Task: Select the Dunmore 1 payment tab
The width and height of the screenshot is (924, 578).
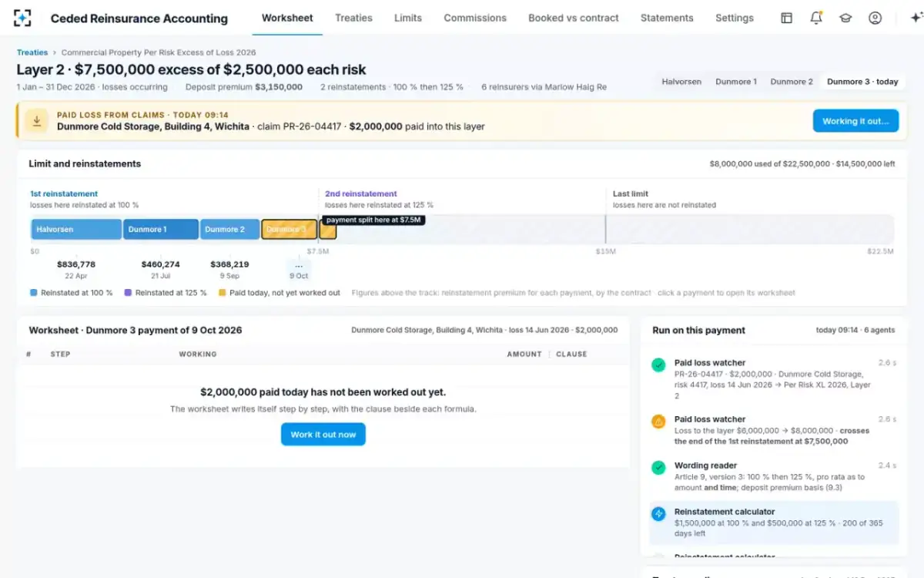Action: tap(736, 82)
